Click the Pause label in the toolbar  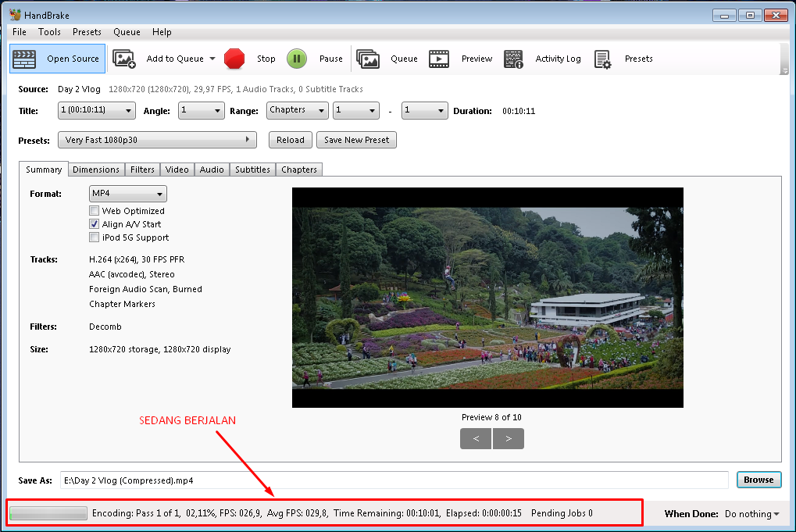coord(331,59)
